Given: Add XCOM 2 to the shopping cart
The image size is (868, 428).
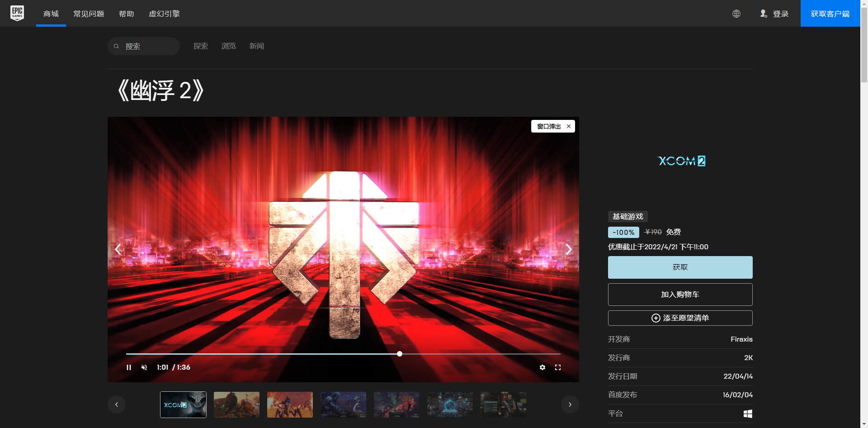Looking at the screenshot, I should [680, 294].
